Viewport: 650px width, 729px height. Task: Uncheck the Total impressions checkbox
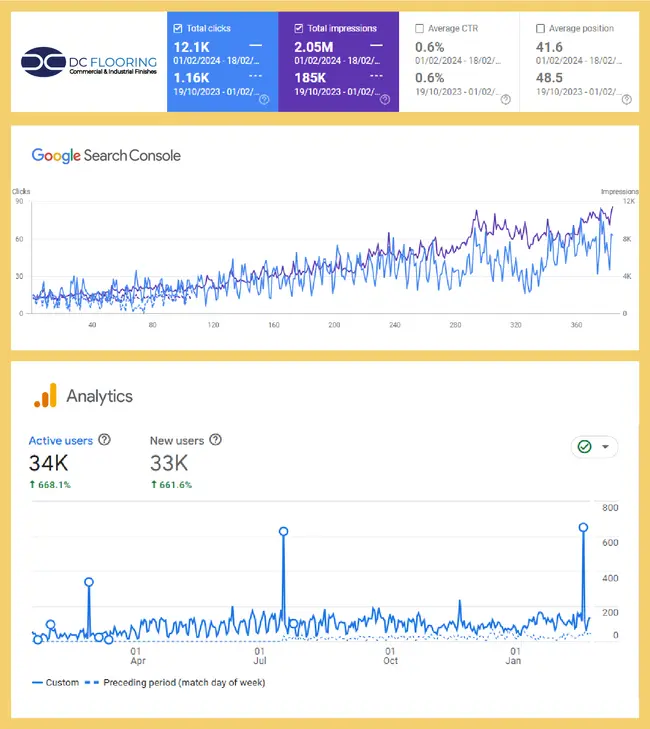(x=298, y=28)
